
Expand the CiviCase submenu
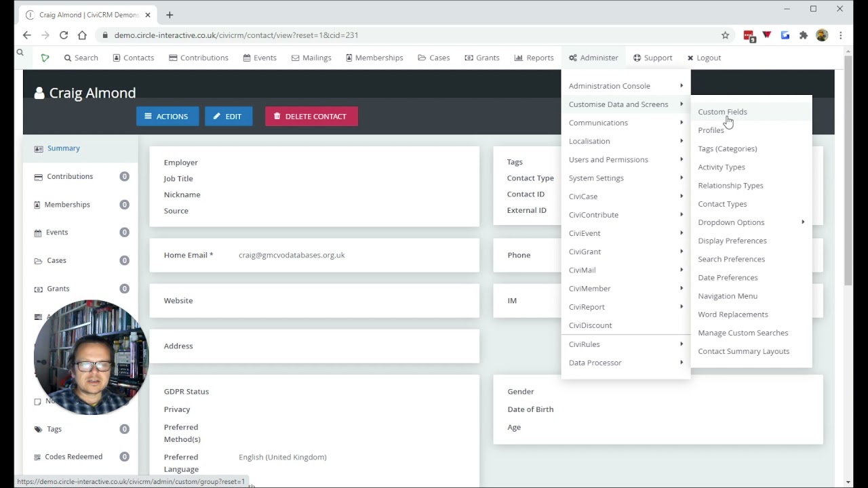pyautogui.click(x=625, y=197)
